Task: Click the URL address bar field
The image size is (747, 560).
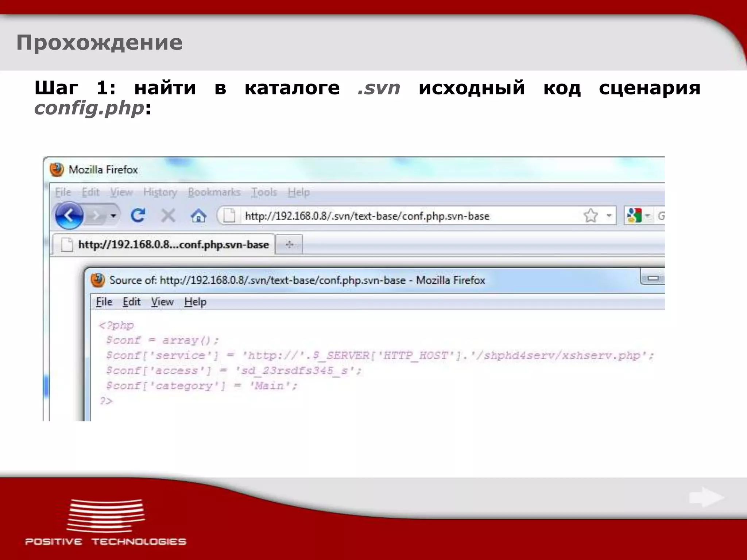Action: pos(416,216)
